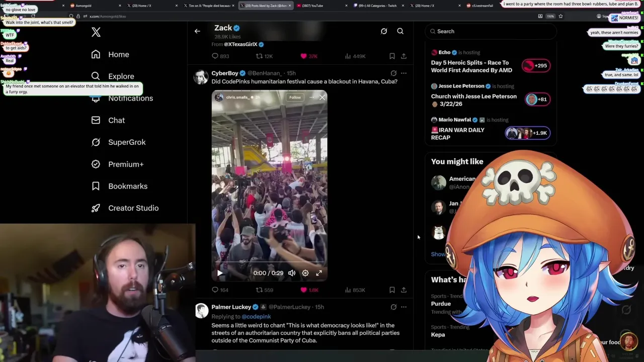Follow chris.smalls in the video

(295, 98)
